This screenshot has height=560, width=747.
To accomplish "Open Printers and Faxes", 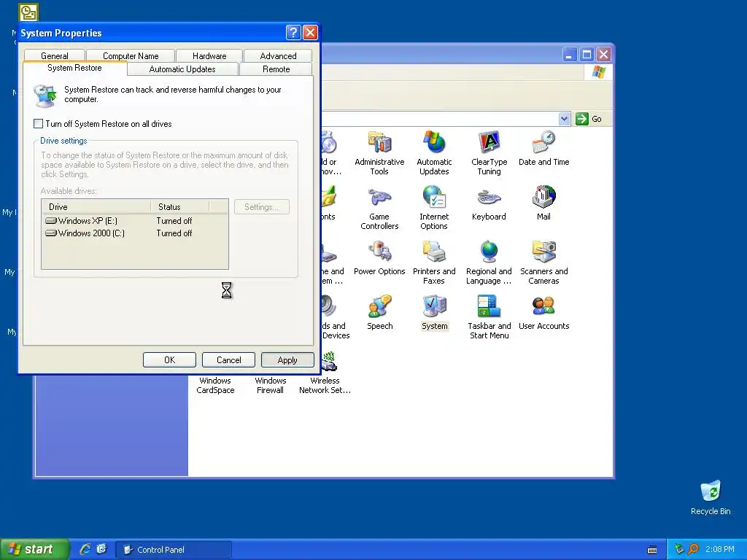I will click(434, 262).
